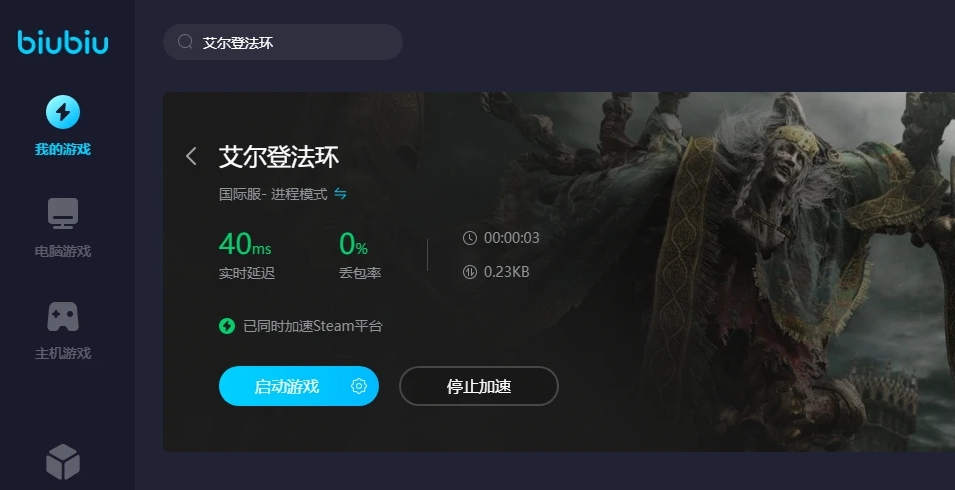This screenshot has height=490, width=955.
Task: Switch to 主机游戏 tab label
Action: (x=63, y=353)
